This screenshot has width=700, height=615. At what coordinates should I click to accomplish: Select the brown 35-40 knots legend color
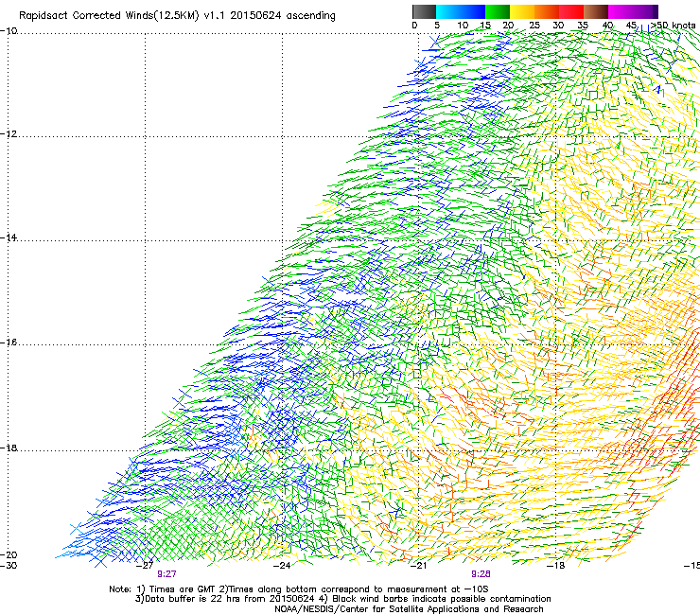[x=596, y=11]
